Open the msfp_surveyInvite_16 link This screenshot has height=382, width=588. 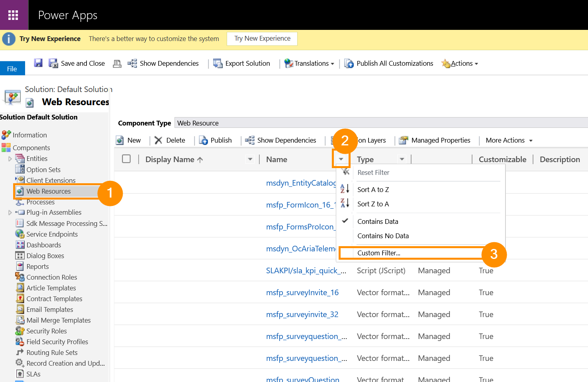302,292
